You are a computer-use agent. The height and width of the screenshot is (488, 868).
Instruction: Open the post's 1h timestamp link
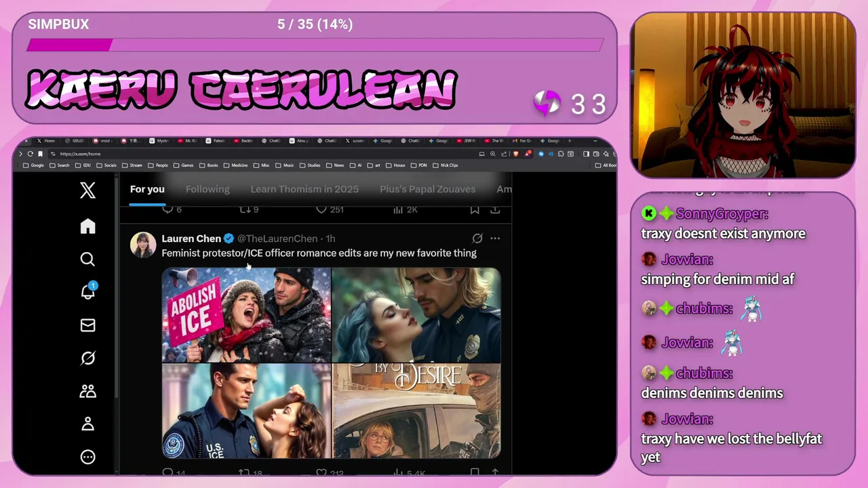pos(330,239)
